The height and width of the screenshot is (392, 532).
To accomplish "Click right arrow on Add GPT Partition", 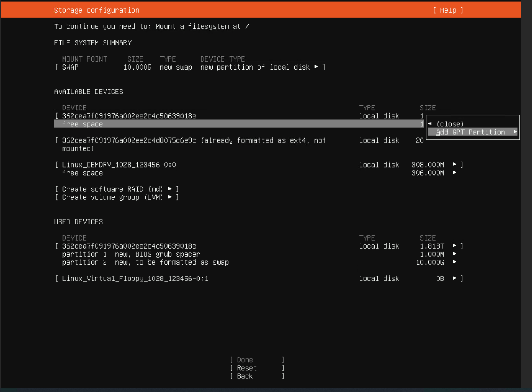I will tap(515, 132).
